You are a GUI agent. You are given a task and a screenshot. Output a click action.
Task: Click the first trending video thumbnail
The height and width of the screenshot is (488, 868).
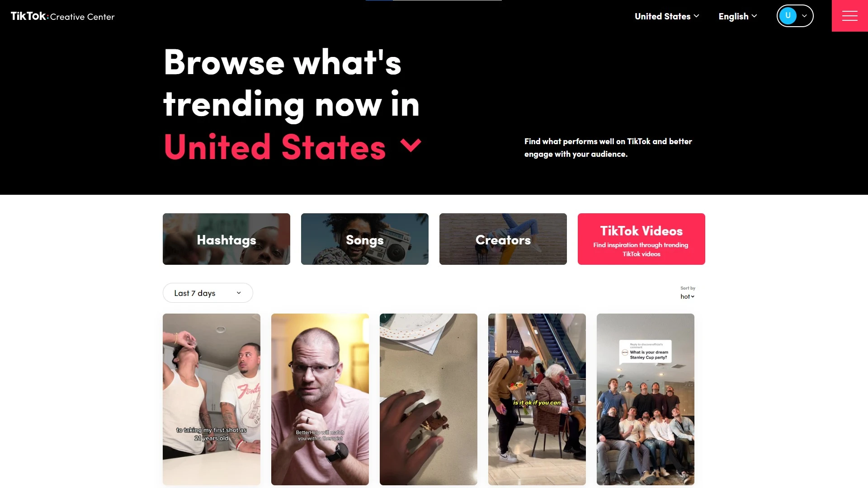click(x=211, y=399)
